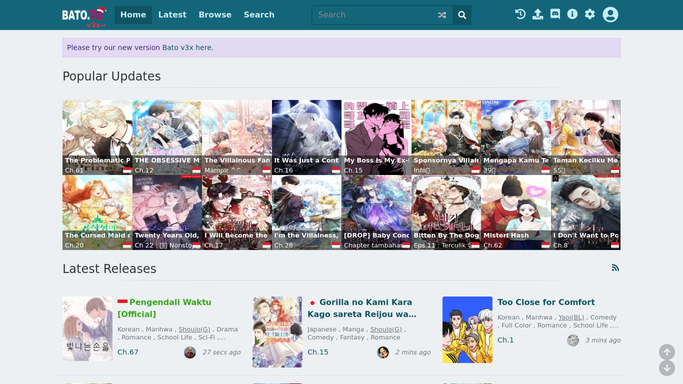Open Too Close for Comfort title
683x384 pixels.
click(546, 302)
